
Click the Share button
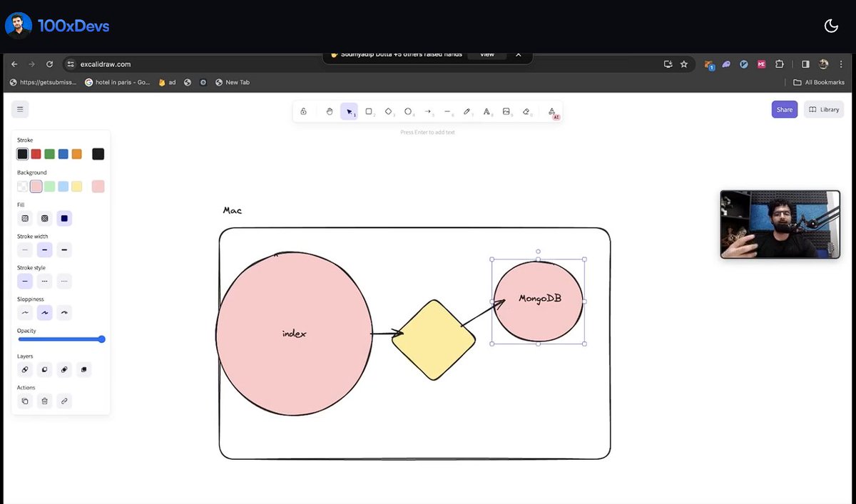pyautogui.click(x=785, y=109)
